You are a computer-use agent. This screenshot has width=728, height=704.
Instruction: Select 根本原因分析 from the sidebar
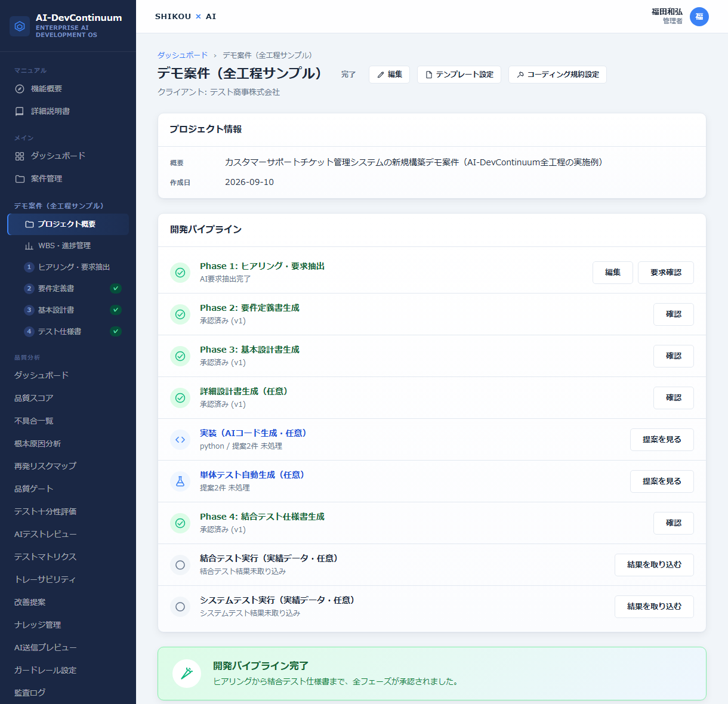(68, 443)
